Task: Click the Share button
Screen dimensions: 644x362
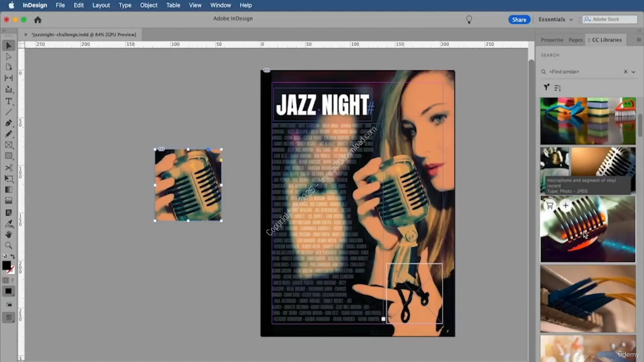Action: tap(519, 20)
